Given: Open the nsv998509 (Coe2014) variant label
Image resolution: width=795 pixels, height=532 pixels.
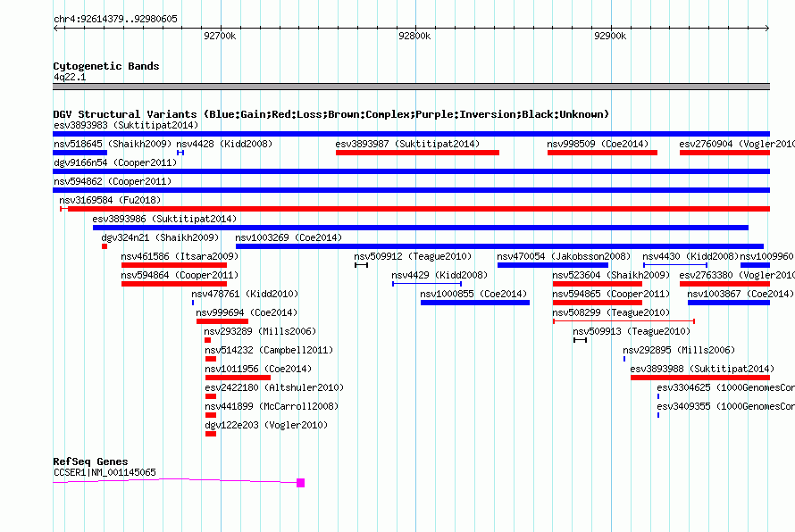Looking at the screenshot, I should 598,144.
